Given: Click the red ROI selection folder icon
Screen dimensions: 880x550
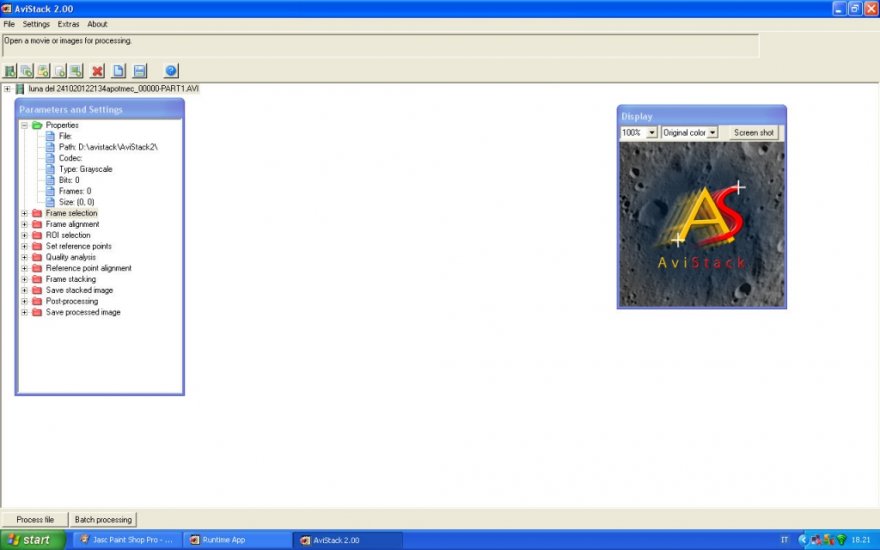Looking at the screenshot, I should click(37, 235).
